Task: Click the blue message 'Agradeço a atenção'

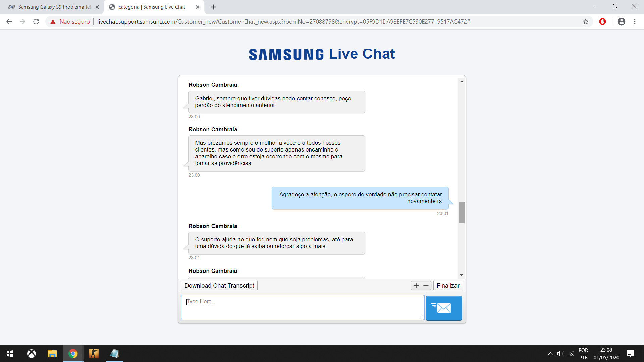Action: coord(360,198)
